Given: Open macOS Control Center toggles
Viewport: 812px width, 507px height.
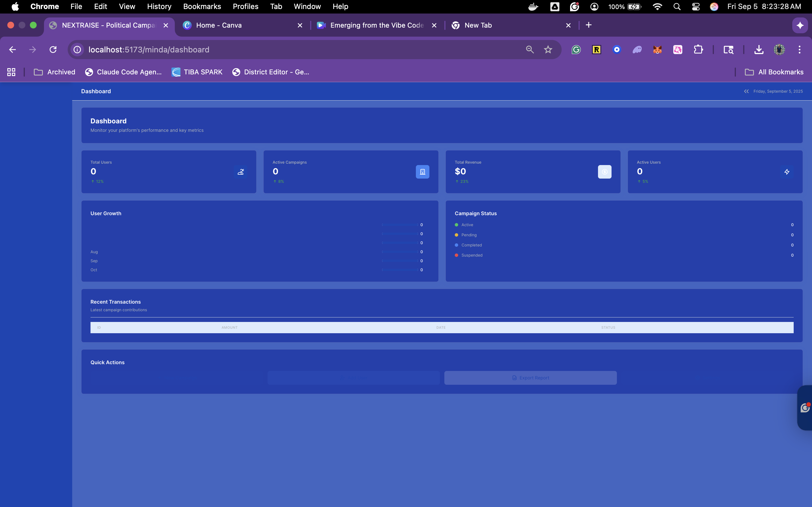Looking at the screenshot, I should click(696, 6).
